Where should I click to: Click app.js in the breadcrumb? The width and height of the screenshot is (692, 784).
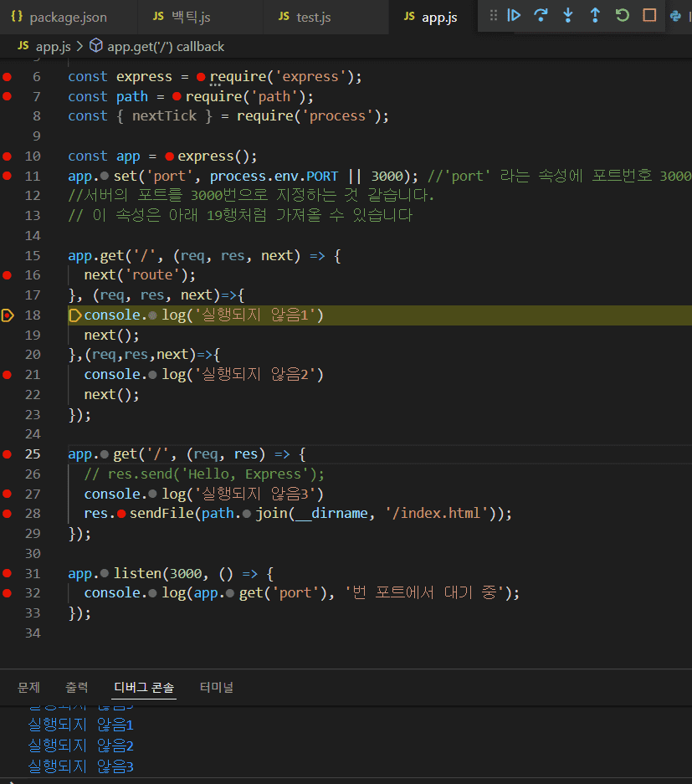(x=53, y=47)
